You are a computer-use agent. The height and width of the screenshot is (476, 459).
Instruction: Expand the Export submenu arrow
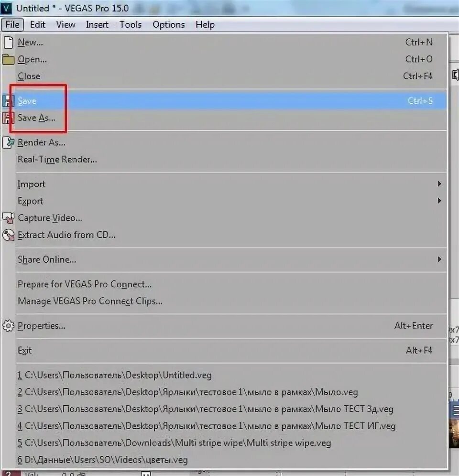[439, 201]
